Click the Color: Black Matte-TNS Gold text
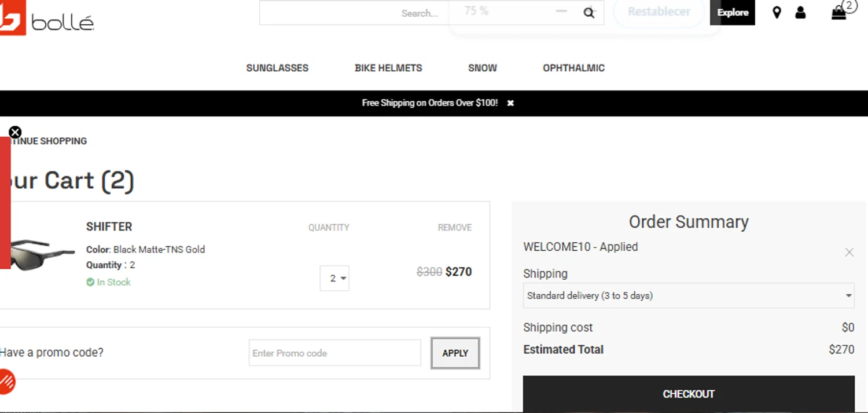The height and width of the screenshot is (413, 868). [145, 250]
